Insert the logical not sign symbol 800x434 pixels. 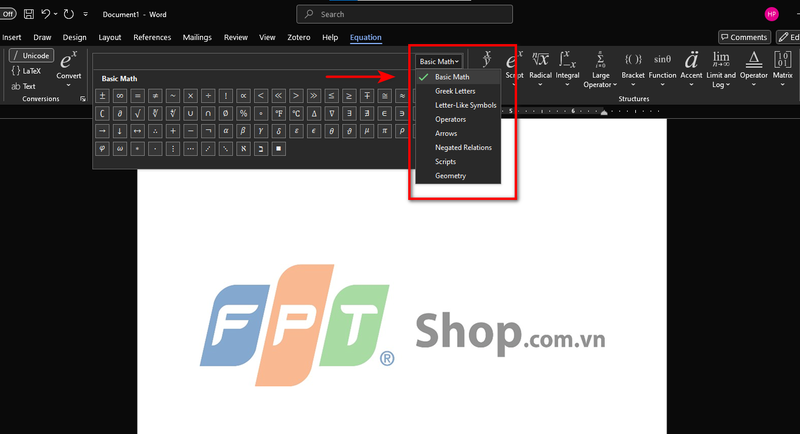click(208, 131)
